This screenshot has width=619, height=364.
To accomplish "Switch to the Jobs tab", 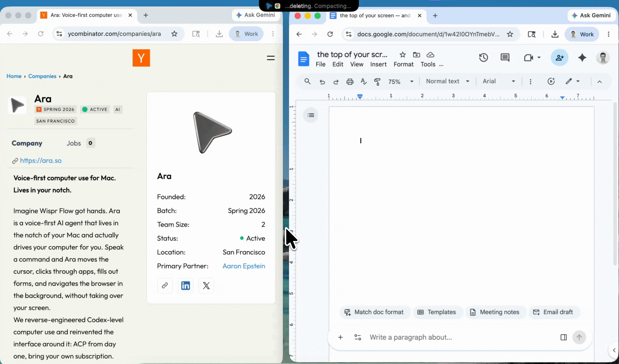I will pyautogui.click(x=81, y=143).
